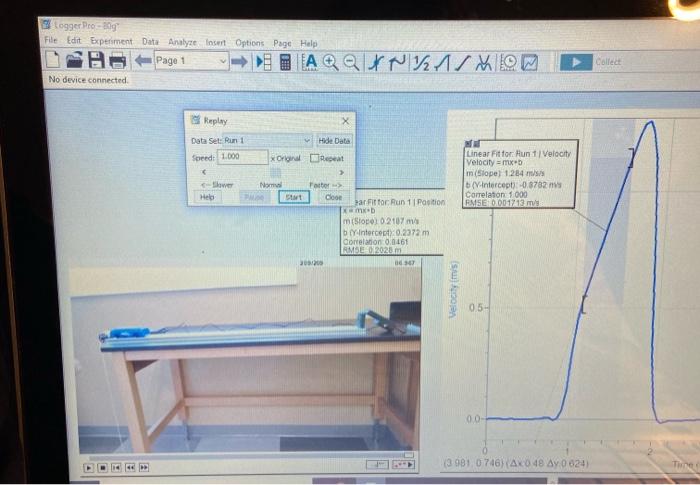Image resolution: width=700 pixels, height=485 pixels.
Task: Click the left button of video bottom-right pair
Action: coord(377,465)
